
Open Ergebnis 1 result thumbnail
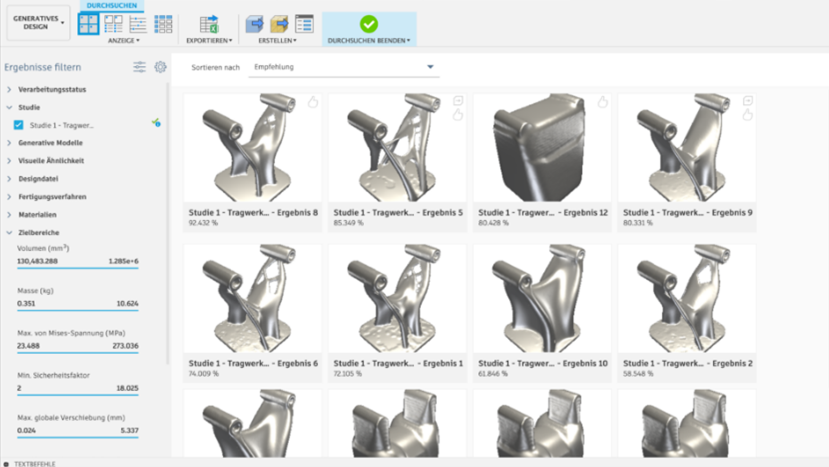pyautogui.click(x=397, y=298)
